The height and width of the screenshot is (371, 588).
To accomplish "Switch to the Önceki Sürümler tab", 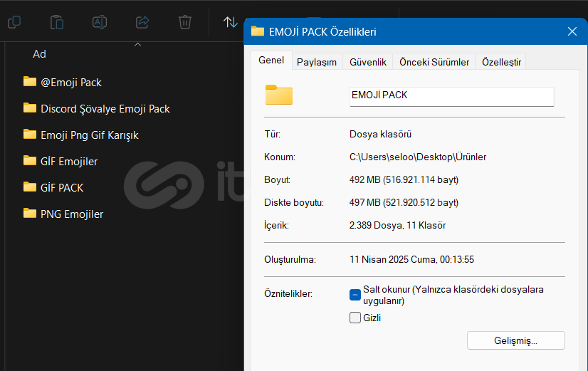I will 434,62.
